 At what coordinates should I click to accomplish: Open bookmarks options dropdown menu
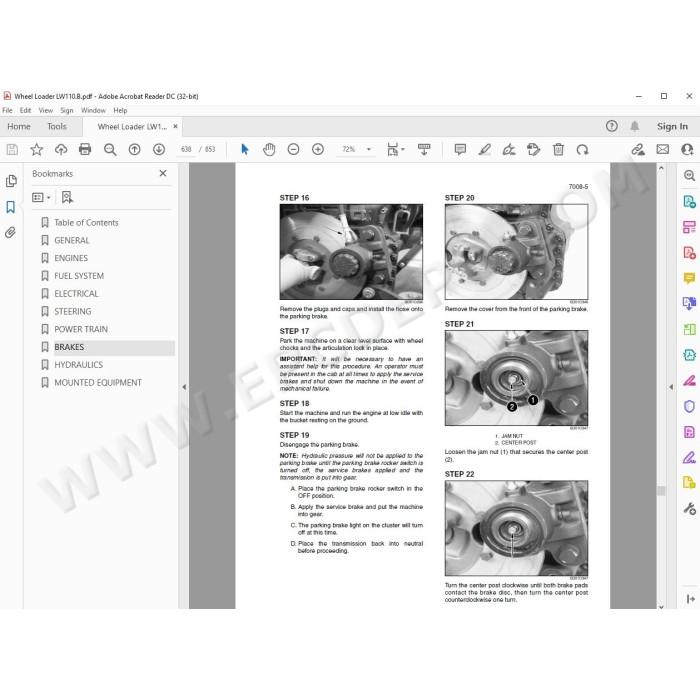[x=41, y=197]
